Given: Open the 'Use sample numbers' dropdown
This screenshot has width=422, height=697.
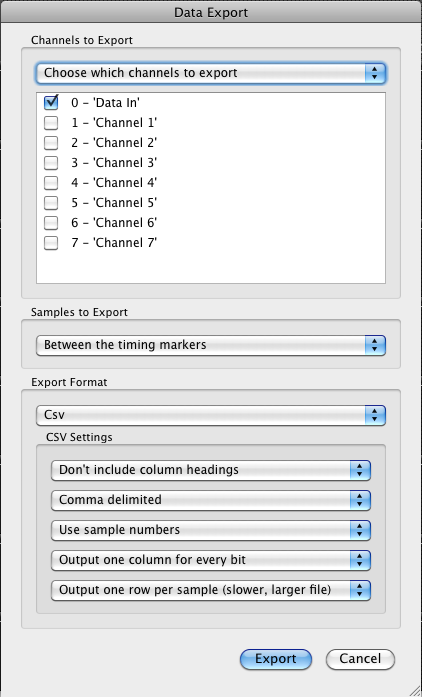Looking at the screenshot, I should pyautogui.click(x=211, y=530).
